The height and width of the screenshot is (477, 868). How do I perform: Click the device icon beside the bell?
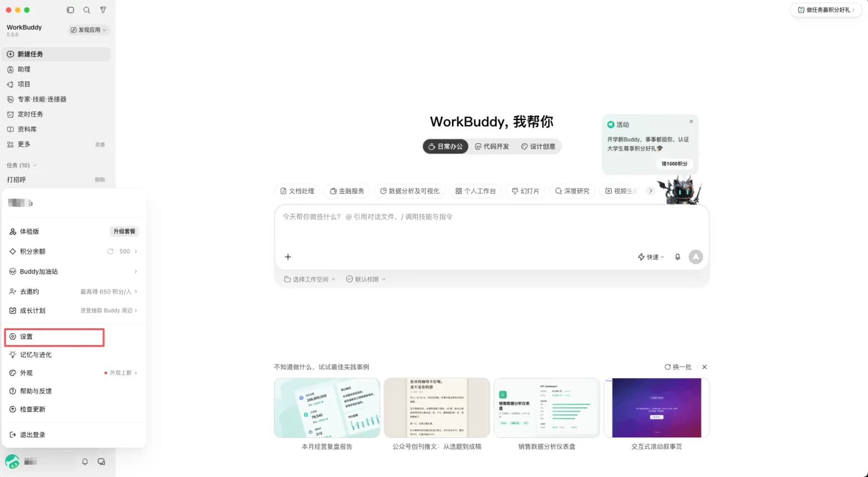pyautogui.click(x=101, y=462)
